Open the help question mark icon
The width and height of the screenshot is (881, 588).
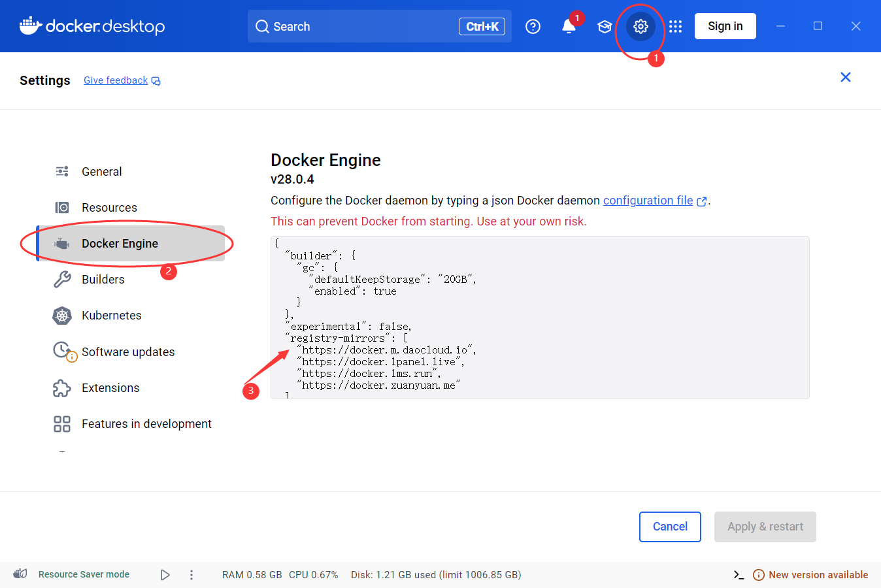(x=533, y=26)
